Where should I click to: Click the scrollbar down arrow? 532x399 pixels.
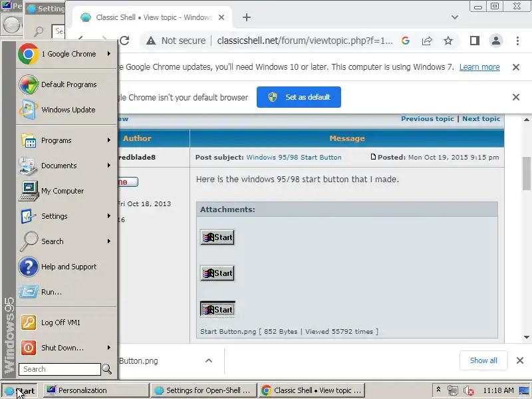click(527, 337)
